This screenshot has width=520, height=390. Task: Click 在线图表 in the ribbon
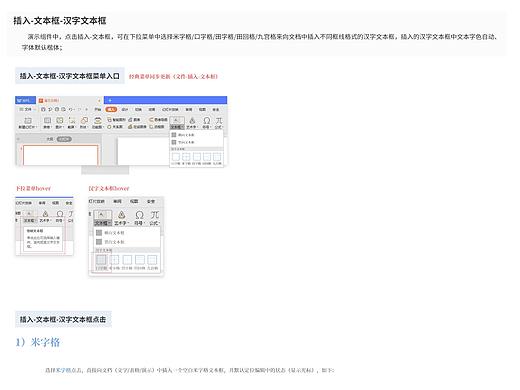(137, 127)
